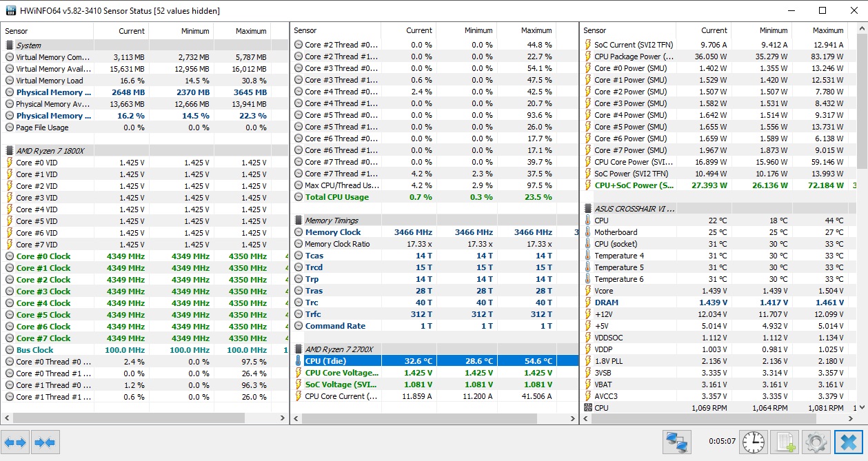Click the Current column header in left pane
The height and width of the screenshot is (461, 868).
click(121, 31)
